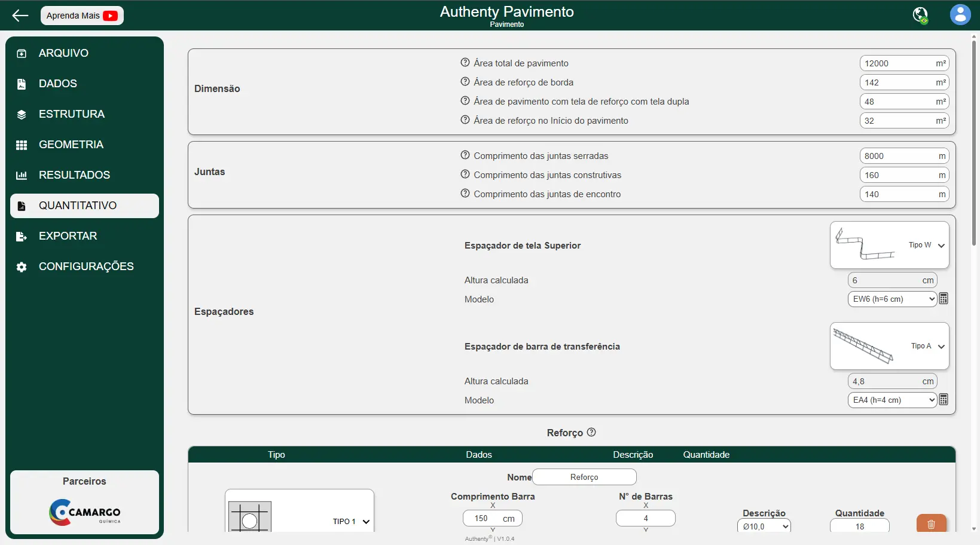Edit the N° de Barras X field
The image size is (980, 545).
tap(646, 518)
